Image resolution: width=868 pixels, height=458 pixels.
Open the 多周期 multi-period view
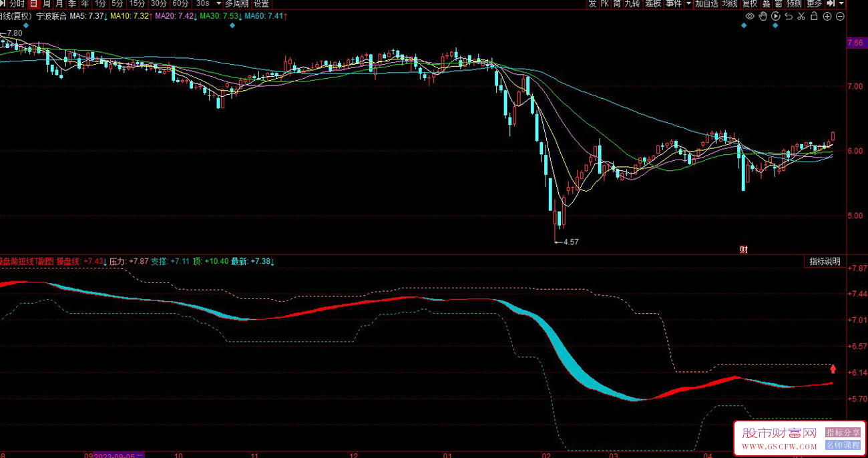click(x=236, y=3)
